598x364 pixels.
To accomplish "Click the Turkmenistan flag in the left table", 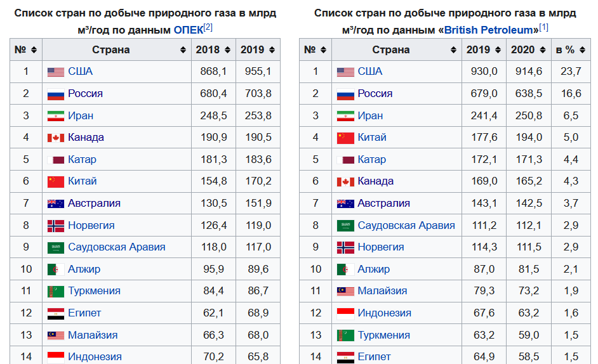I will [x=56, y=292].
